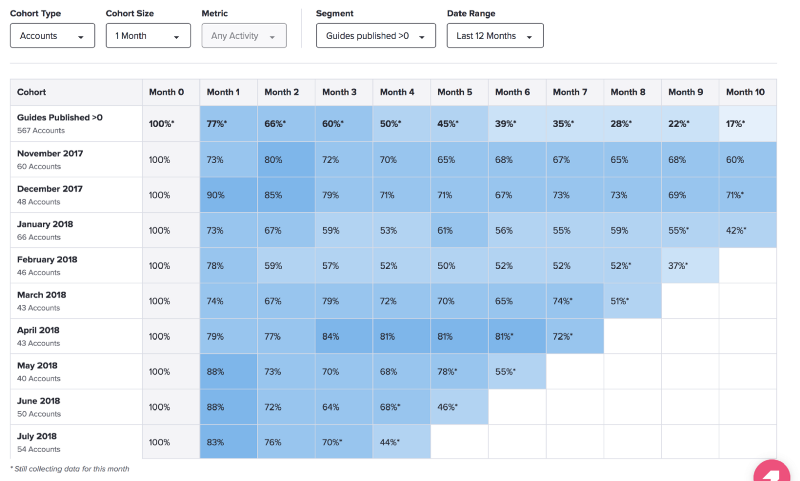This screenshot has height=481, width=800.
Task: Click the 44%* cell for July 2018
Action: (402, 442)
